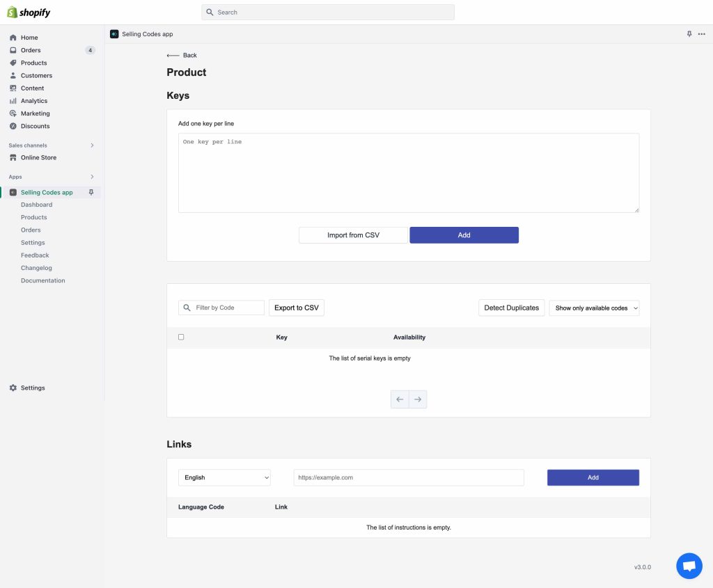Click Detect Duplicates
The height and width of the screenshot is (588, 713).
(511, 308)
